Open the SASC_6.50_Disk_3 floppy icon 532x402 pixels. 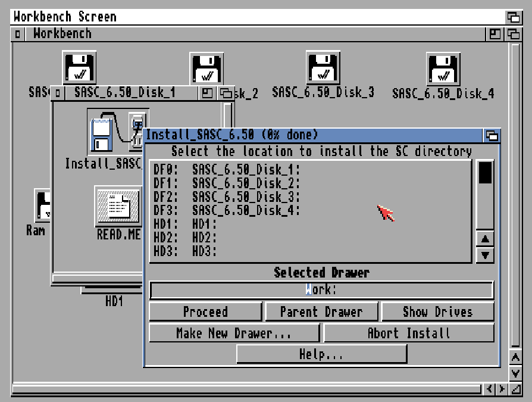323,68
